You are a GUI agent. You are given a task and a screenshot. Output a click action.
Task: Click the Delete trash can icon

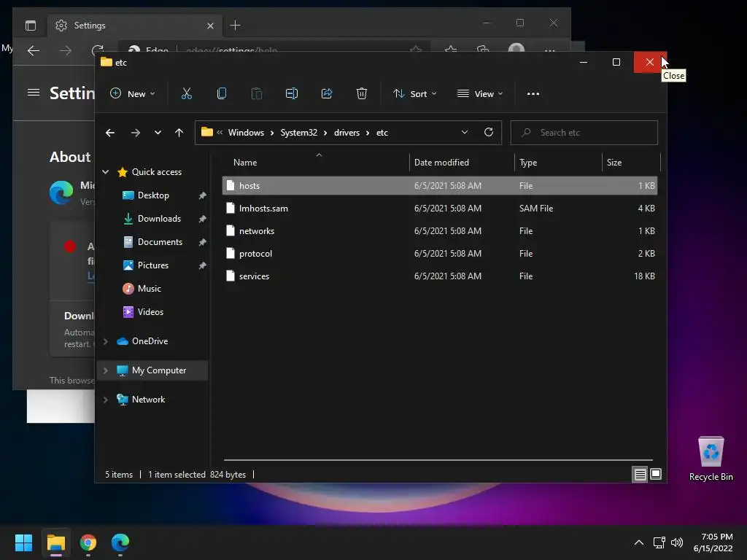[362, 94]
